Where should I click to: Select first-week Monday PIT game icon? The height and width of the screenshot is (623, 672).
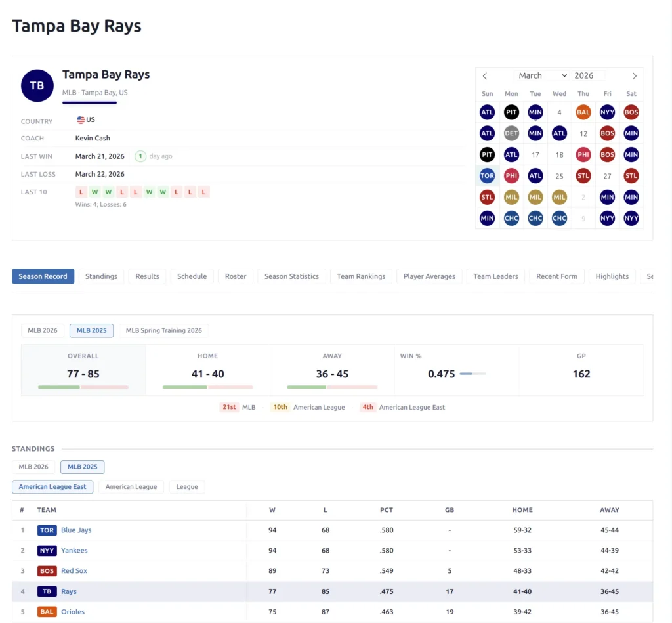click(511, 112)
